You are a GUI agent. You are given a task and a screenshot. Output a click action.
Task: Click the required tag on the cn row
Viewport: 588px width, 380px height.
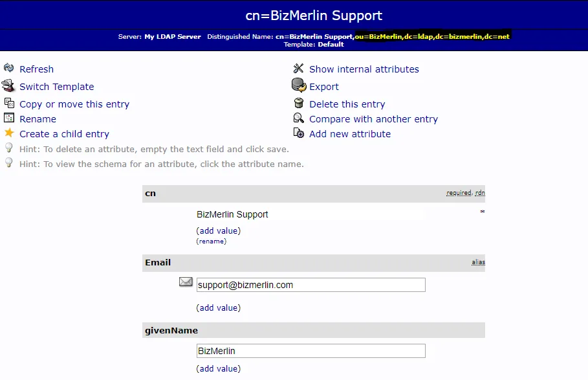click(x=459, y=193)
